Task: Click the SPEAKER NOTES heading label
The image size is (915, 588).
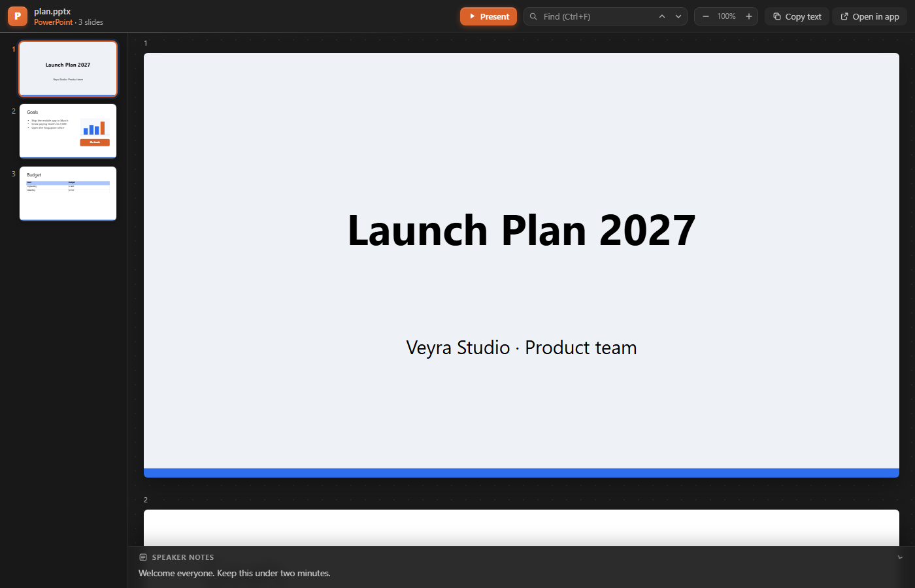Action: tap(183, 557)
